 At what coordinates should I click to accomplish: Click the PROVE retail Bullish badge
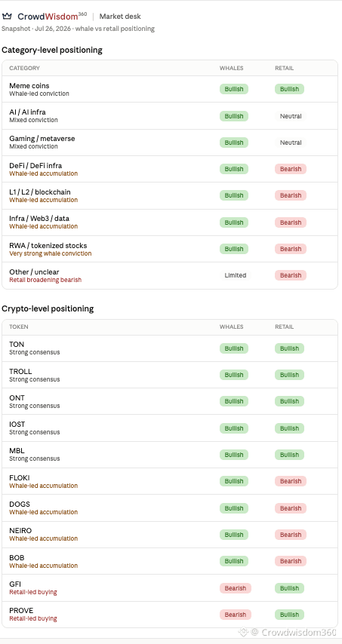289,615
